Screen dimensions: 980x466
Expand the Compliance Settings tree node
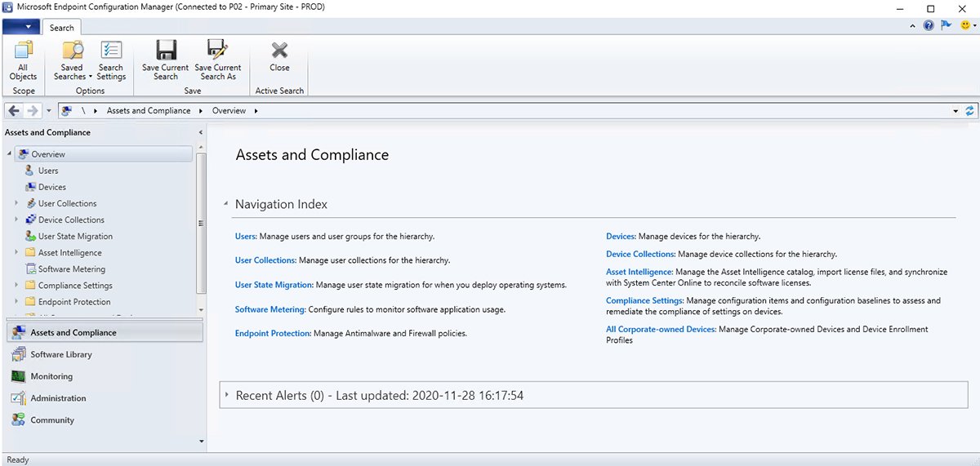(16, 286)
